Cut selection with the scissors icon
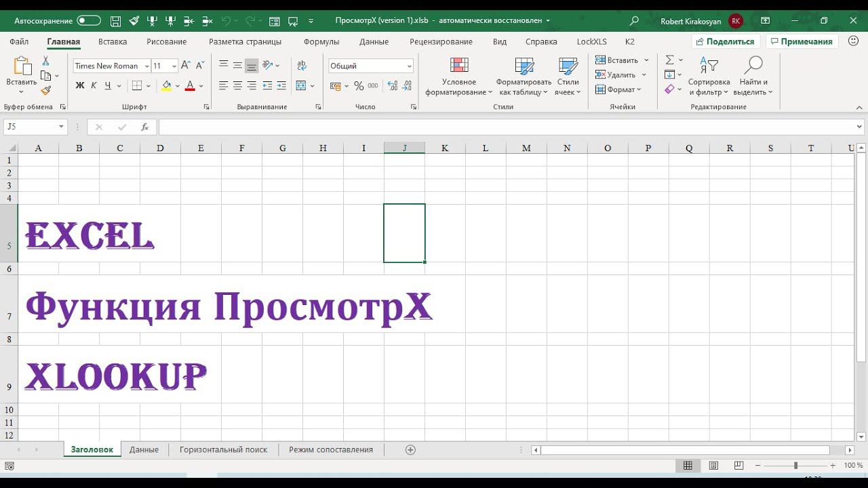This screenshot has width=868, height=488. pos(45,61)
